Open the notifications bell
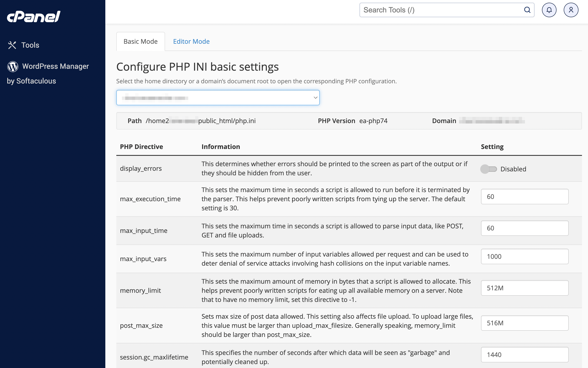The height and width of the screenshot is (368, 588). click(x=549, y=10)
